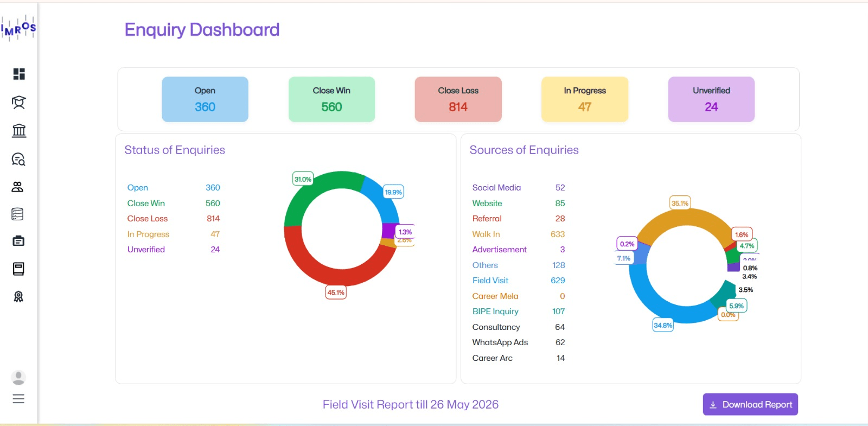Click the 45.1% chart label

pyautogui.click(x=336, y=293)
